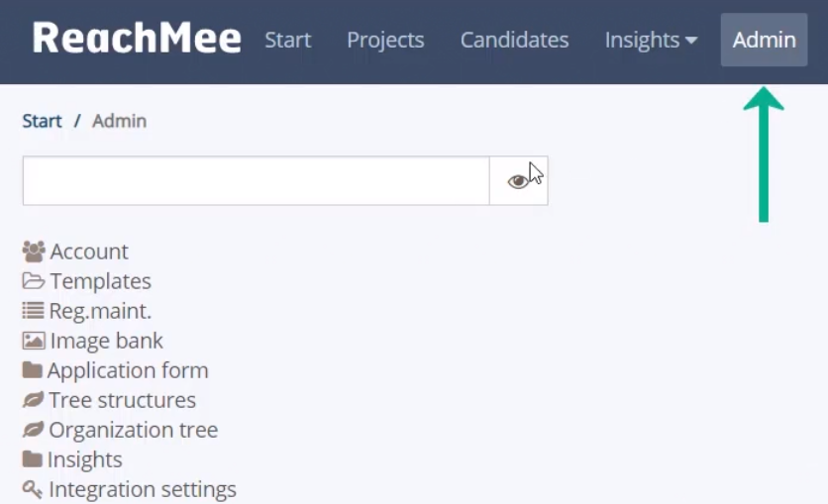Open Candidates in top navigation
Screen dimensions: 828x504
point(514,41)
